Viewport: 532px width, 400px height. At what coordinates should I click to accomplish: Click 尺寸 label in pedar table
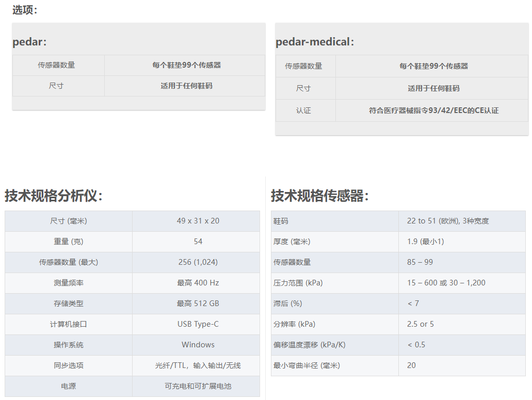pyautogui.click(x=56, y=86)
